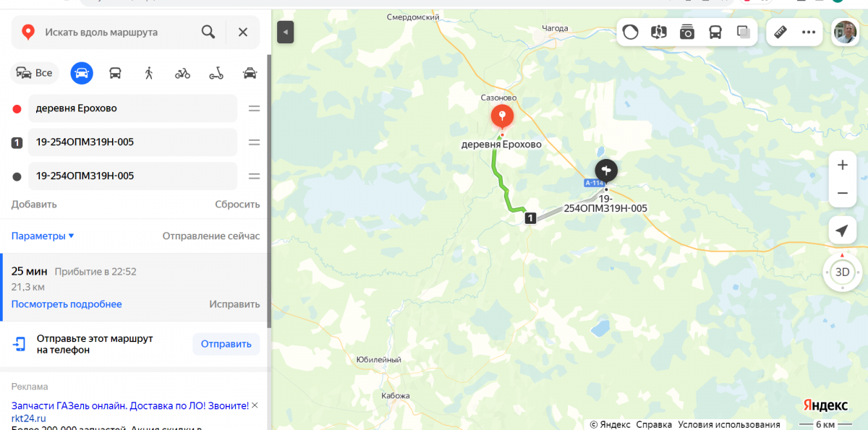Choose the bicycle route mode

pos(182,73)
